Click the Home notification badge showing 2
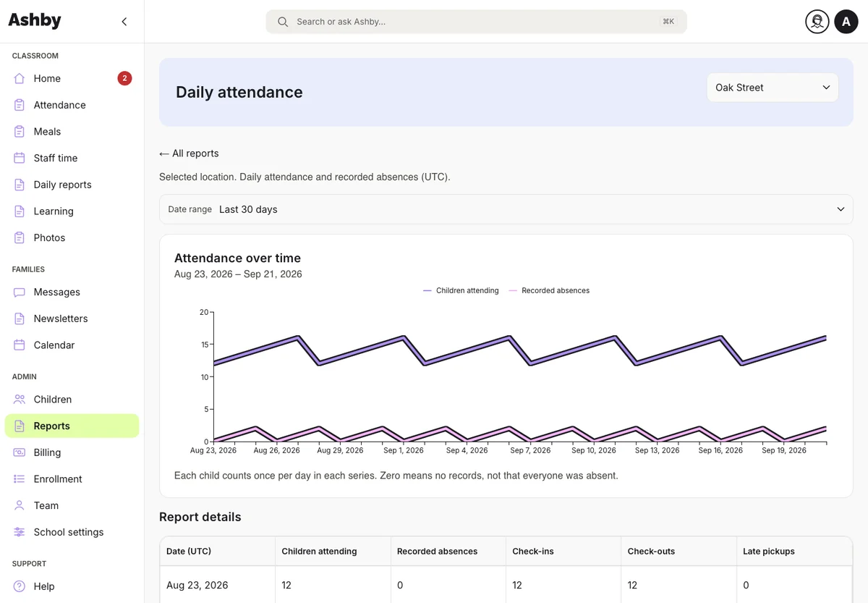The image size is (868, 603). point(124,78)
